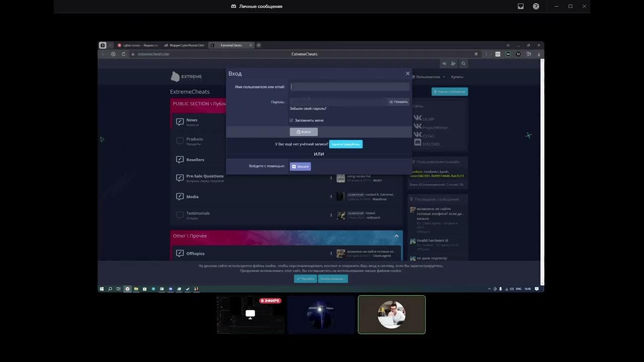Click the ExtremeCheats logo

click(186, 76)
